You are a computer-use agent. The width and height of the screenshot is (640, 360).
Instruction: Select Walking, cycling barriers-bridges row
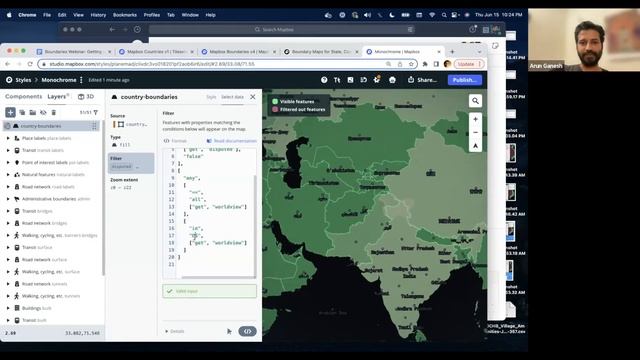[x=52, y=235]
